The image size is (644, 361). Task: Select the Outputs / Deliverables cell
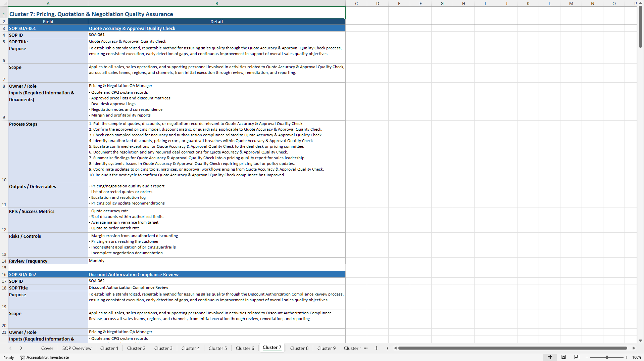point(48,195)
